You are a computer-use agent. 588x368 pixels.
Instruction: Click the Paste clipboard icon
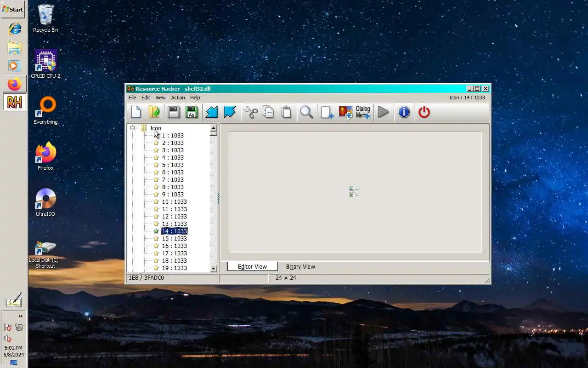pos(286,112)
